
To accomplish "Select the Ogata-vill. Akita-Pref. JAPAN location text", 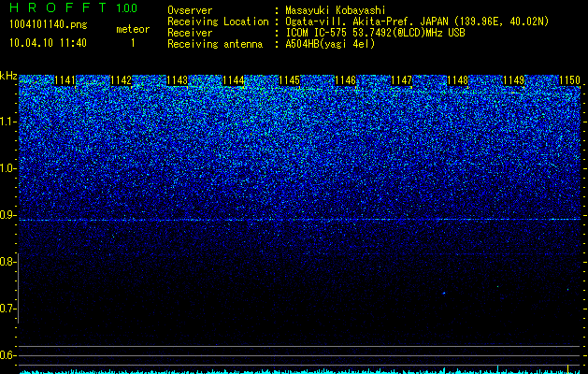I will point(417,22).
